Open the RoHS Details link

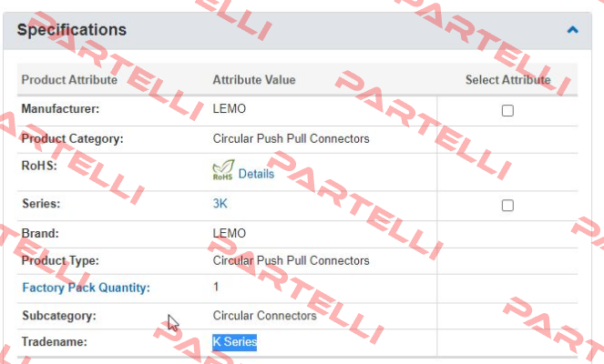pos(256,174)
